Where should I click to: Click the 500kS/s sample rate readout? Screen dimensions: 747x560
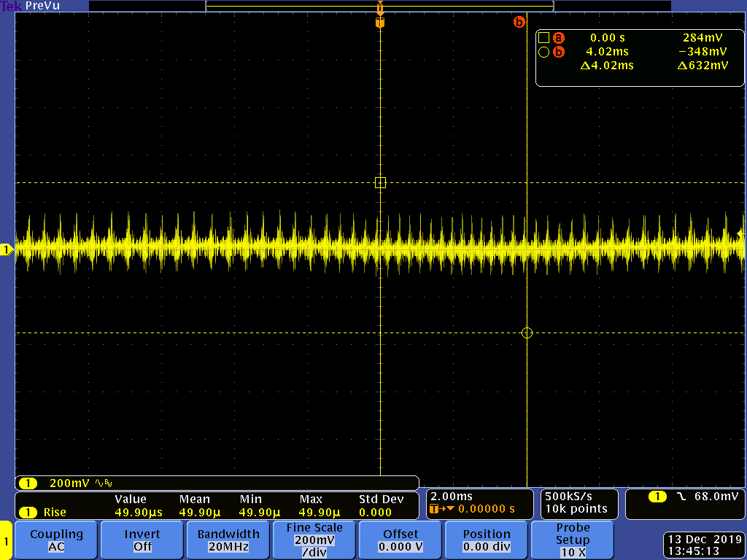click(x=568, y=497)
